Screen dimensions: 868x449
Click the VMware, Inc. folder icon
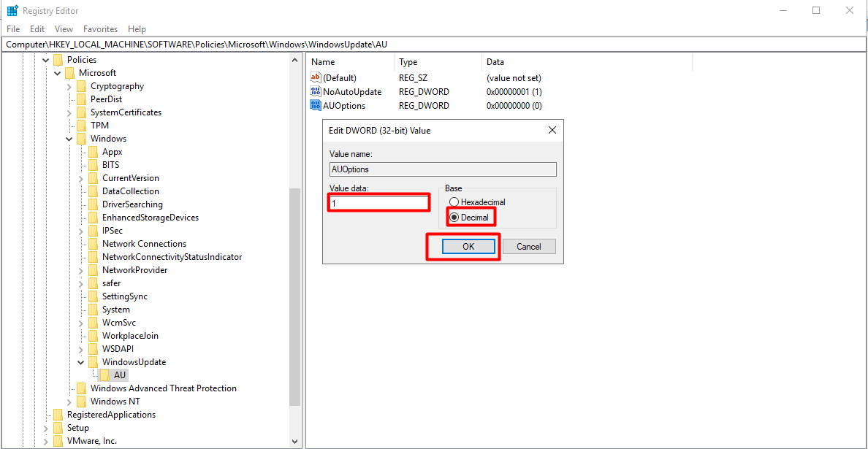pyautogui.click(x=58, y=441)
